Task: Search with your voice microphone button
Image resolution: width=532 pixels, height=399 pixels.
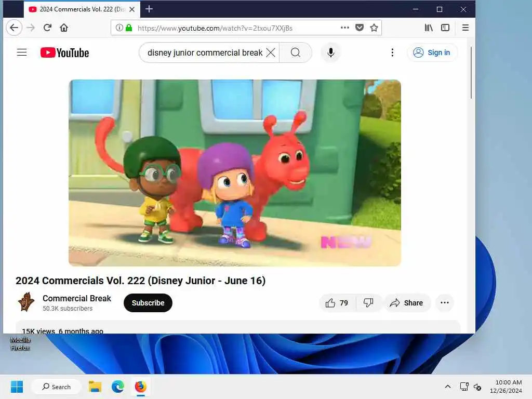Action: pyautogui.click(x=331, y=52)
